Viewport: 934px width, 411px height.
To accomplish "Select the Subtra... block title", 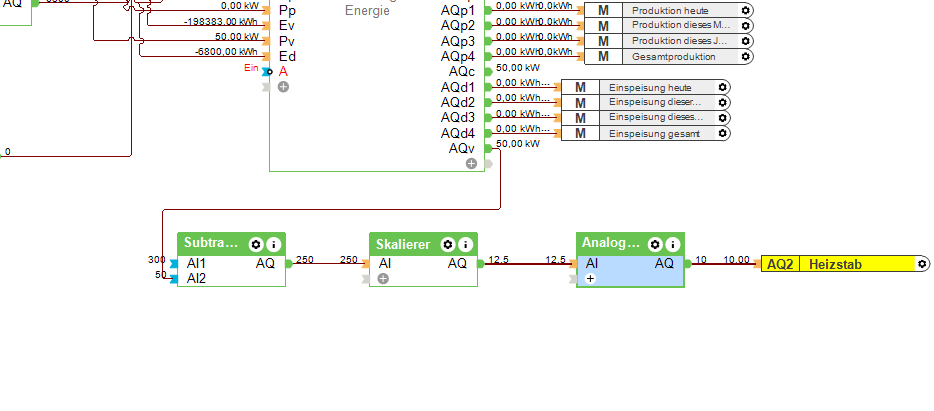I will click(211, 243).
